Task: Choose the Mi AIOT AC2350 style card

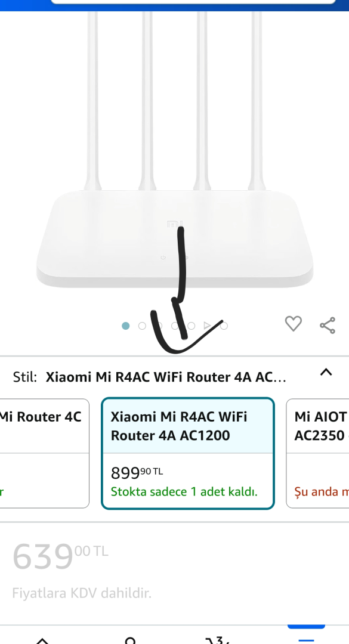Action: click(317, 453)
